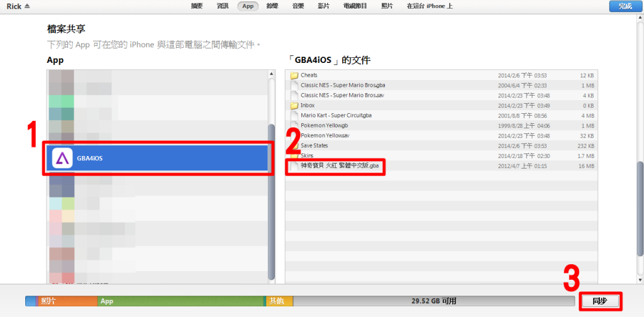The width and height of the screenshot is (644, 317).
Task: Click the 2004/6/4 下午 02:33 date cell
Action: coord(523,86)
